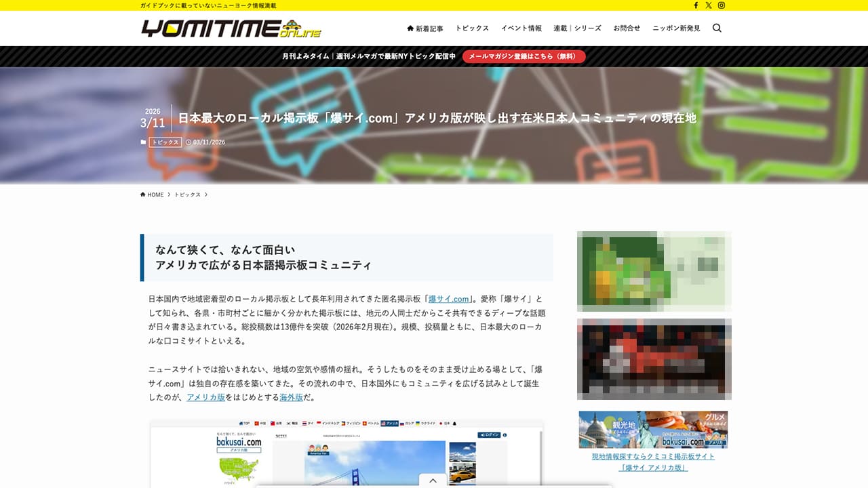
Task: Click the search magnifier icon in the navbar
Action: click(x=717, y=28)
